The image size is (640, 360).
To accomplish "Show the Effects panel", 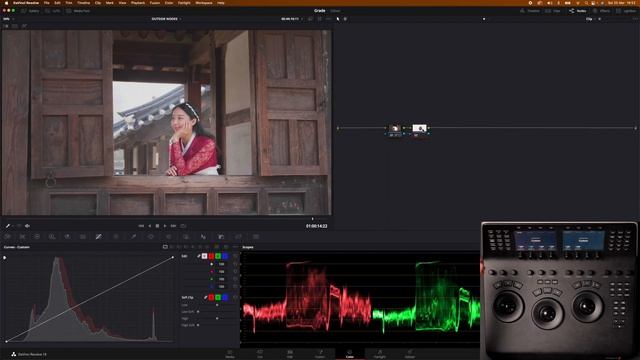I will 602,11.
